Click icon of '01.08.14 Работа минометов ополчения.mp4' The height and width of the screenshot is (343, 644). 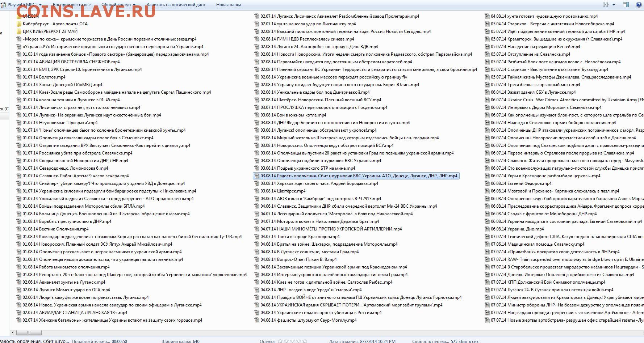pyautogui.click(x=19, y=267)
